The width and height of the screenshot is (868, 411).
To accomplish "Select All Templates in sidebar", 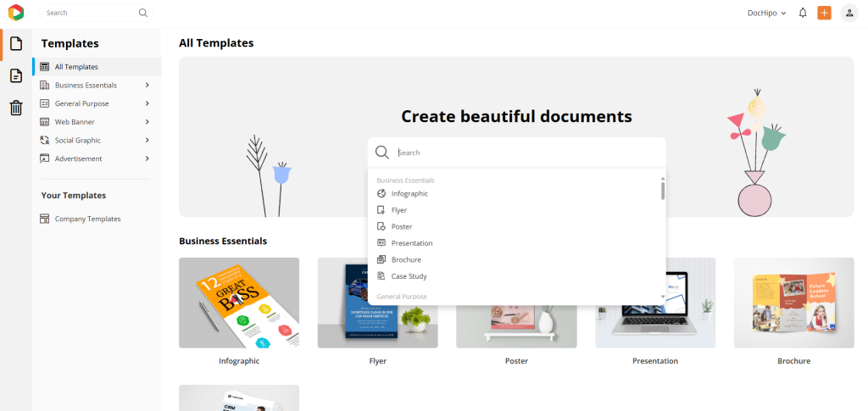I will click(x=97, y=67).
